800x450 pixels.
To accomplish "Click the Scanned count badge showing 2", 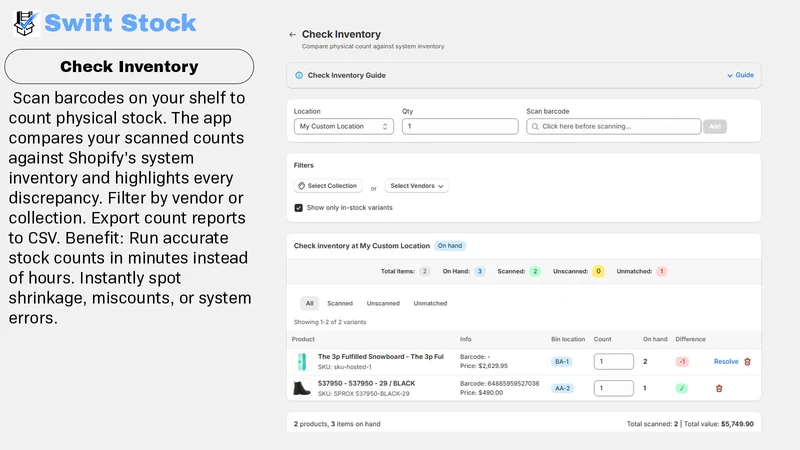I will (x=535, y=271).
